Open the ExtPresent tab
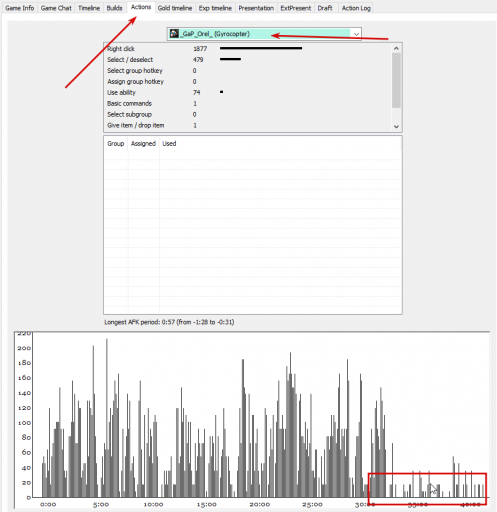 coord(295,8)
